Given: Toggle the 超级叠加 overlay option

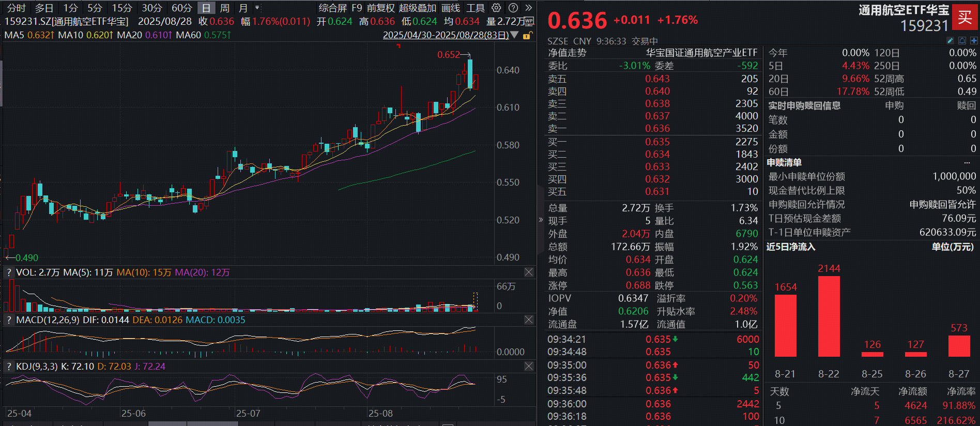Looking at the screenshot, I should pyautogui.click(x=418, y=8).
